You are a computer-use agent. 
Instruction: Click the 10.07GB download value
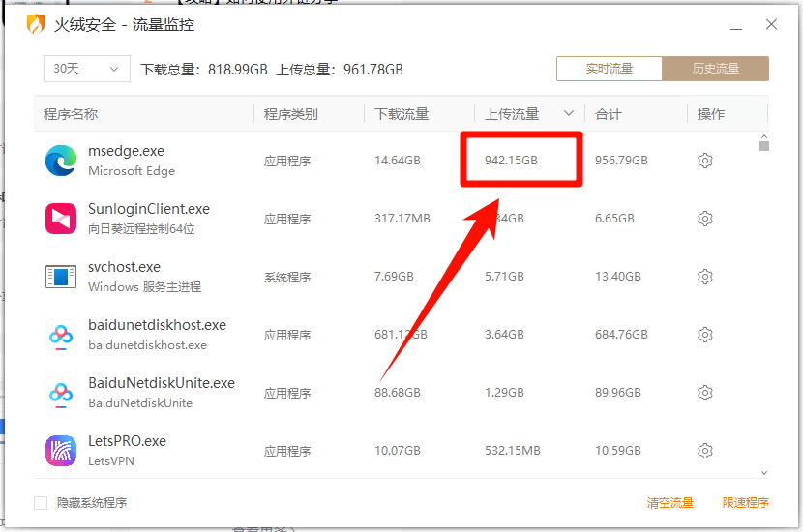[x=398, y=451]
